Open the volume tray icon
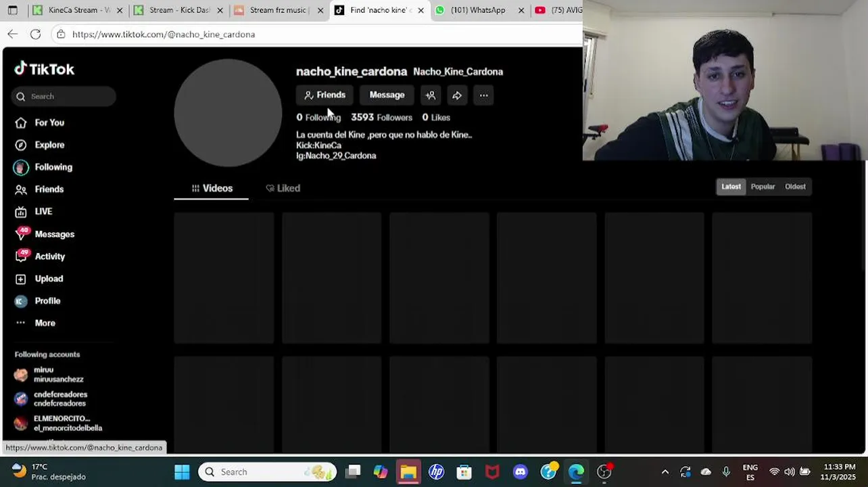 click(790, 472)
